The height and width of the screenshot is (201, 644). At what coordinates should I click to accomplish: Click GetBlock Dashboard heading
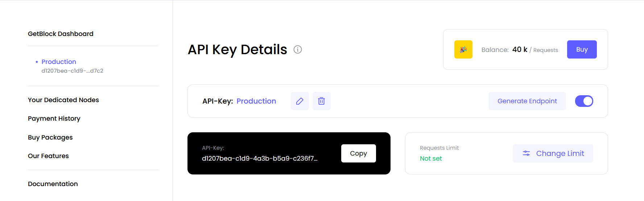[61, 34]
